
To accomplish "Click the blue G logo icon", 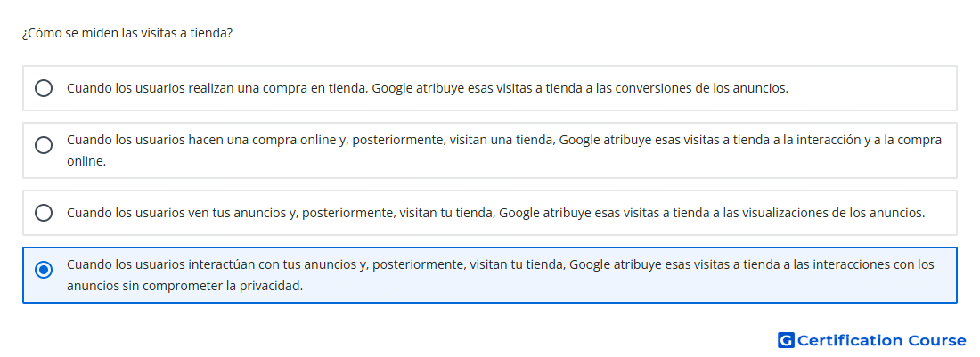I will click(x=786, y=340).
